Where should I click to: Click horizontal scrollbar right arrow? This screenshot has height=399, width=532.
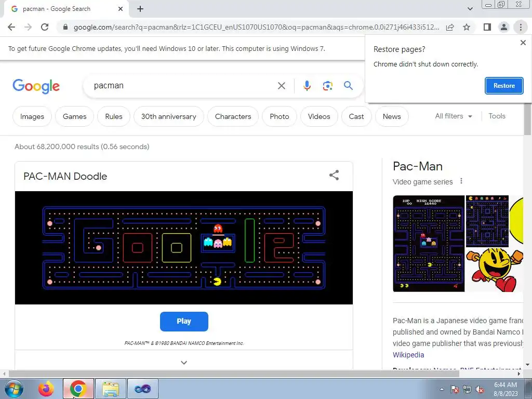pyautogui.click(x=519, y=374)
